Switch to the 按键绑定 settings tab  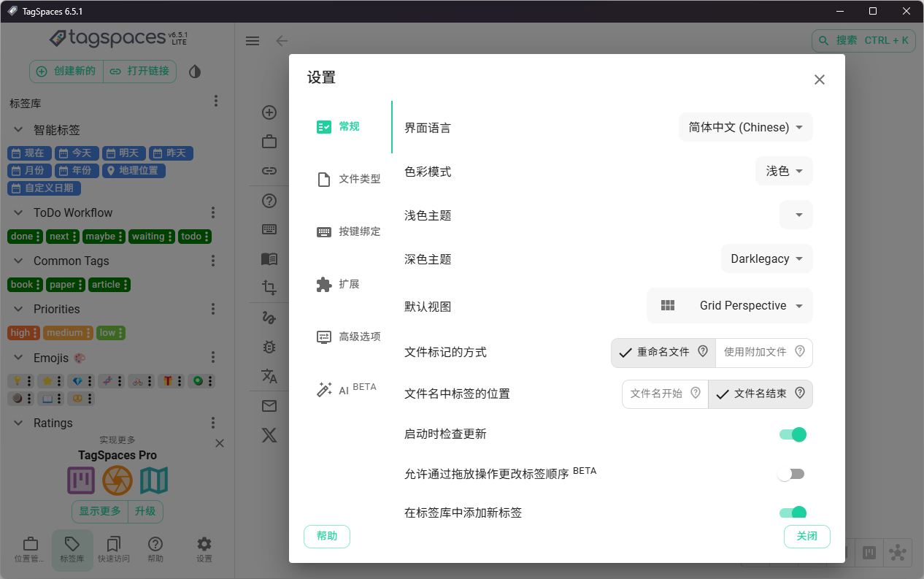tap(324, 231)
